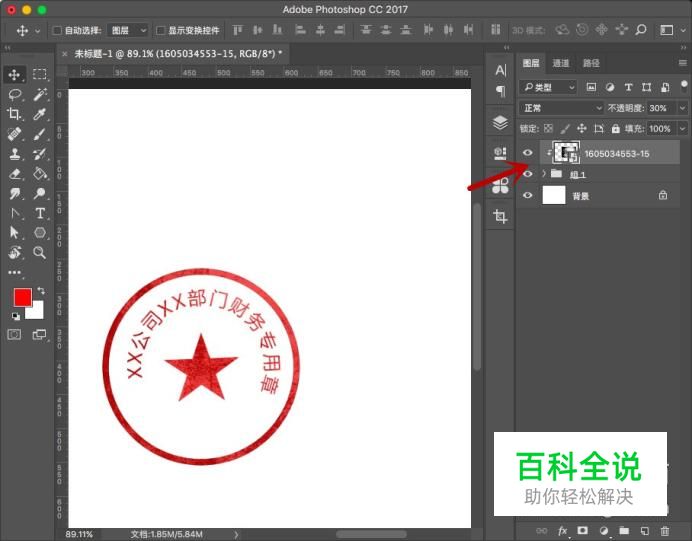The height and width of the screenshot is (541, 692).
Task: Select the 未标题-1 document tab
Action: (x=173, y=54)
